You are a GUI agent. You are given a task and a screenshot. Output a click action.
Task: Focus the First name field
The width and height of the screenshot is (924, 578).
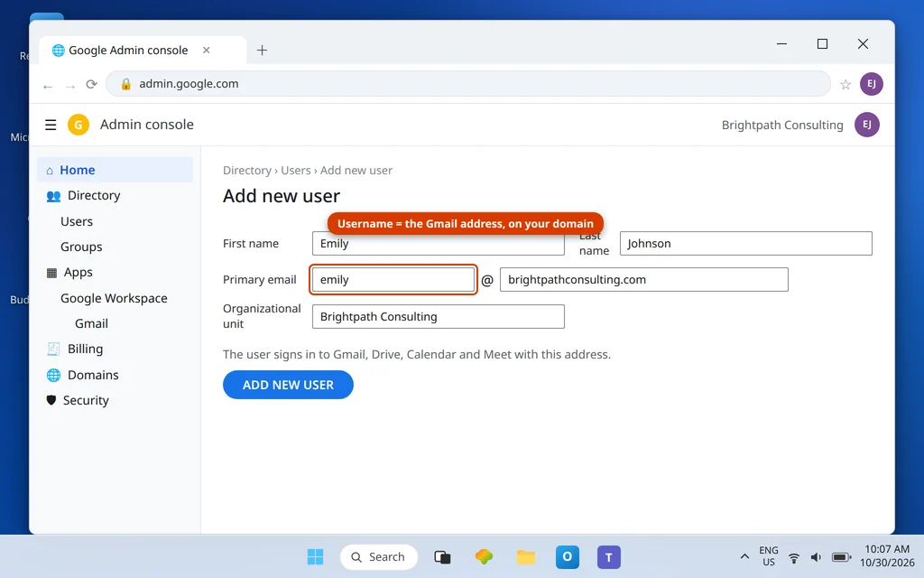439,244
